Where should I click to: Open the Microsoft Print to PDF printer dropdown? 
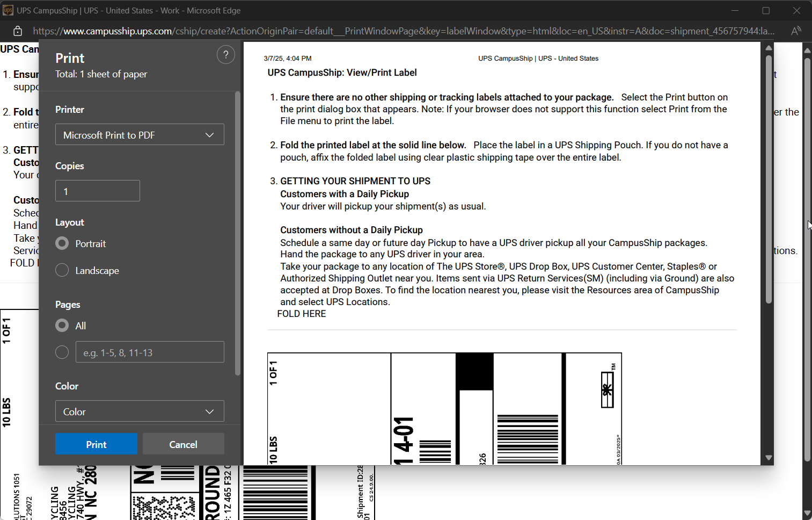[x=140, y=135]
